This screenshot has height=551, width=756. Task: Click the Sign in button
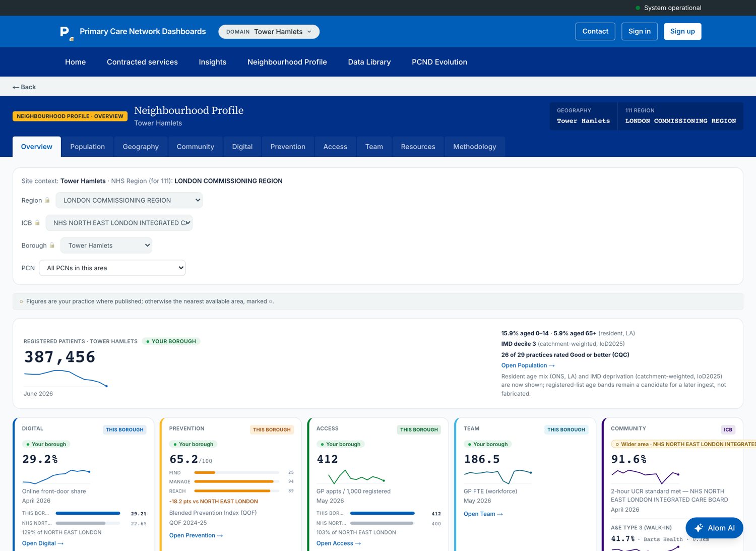[640, 31]
